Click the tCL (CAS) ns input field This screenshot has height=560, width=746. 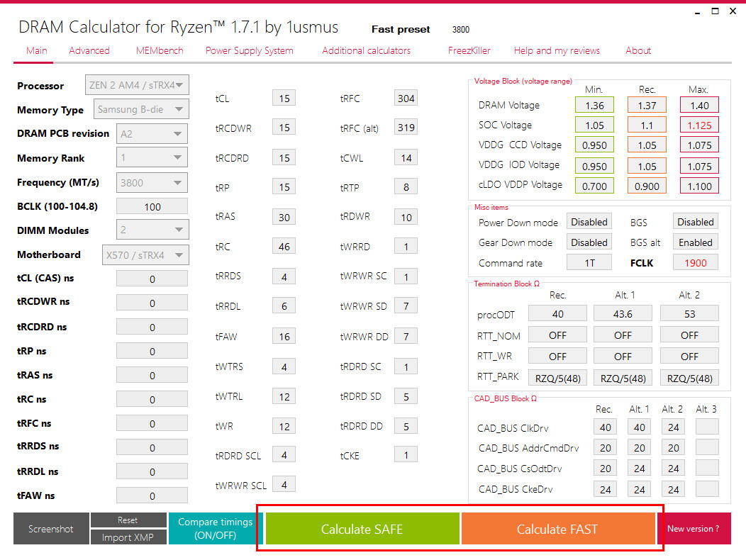coord(152,279)
